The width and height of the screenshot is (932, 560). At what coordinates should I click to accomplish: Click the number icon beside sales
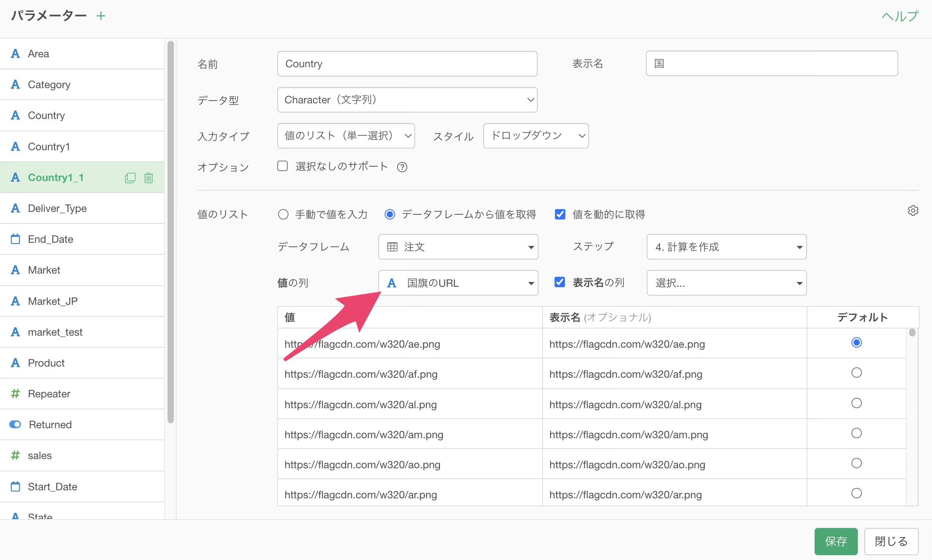pos(15,455)
